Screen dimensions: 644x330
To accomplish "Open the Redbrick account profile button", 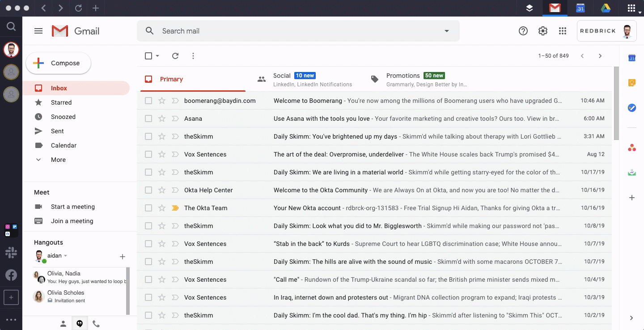I will 607,31.
